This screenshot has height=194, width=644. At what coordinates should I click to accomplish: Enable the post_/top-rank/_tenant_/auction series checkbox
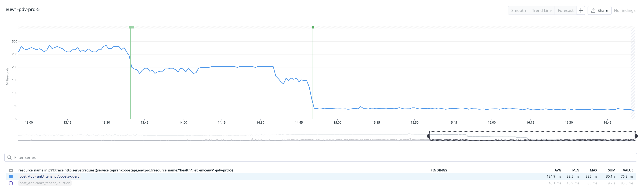11,183
